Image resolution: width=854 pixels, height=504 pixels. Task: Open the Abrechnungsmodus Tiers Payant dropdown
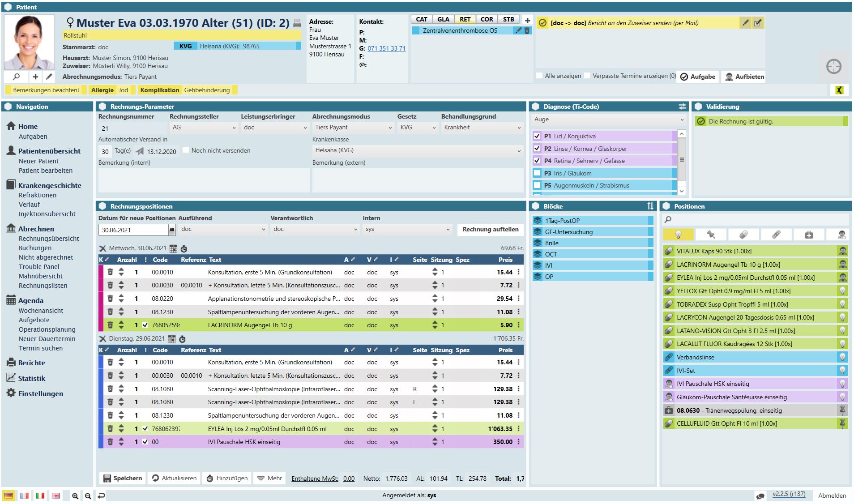tap(353, 128)
